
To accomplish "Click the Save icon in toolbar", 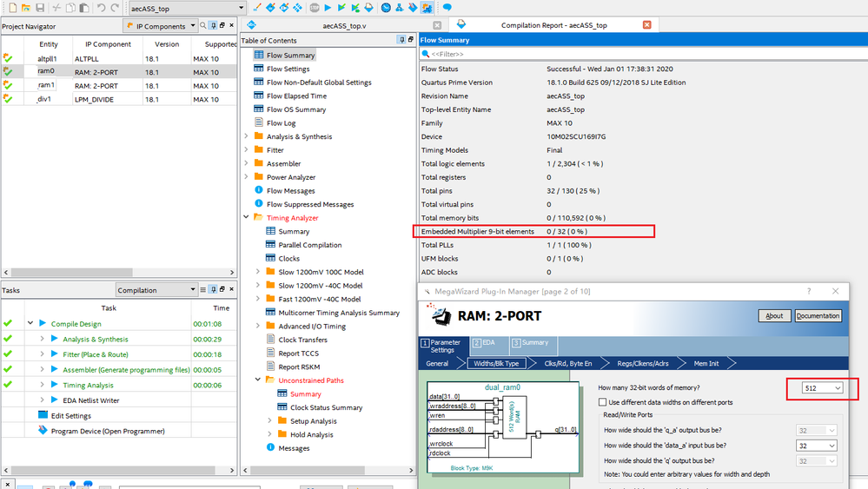I will tap(40, 8).
